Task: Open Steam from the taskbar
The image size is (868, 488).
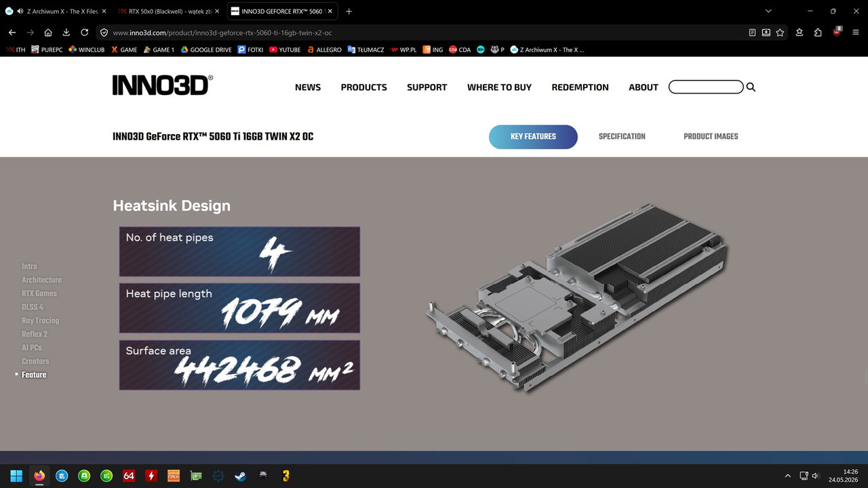Action: [241, 476]
